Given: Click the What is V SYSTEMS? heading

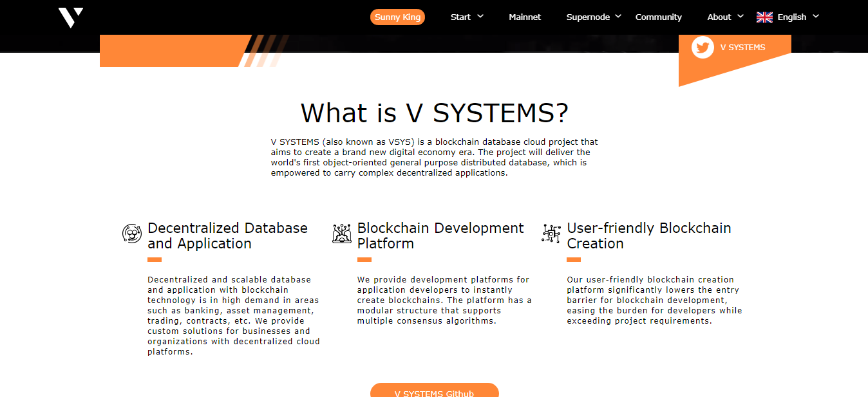Looking at the screenshot, I should click(435, 113).
